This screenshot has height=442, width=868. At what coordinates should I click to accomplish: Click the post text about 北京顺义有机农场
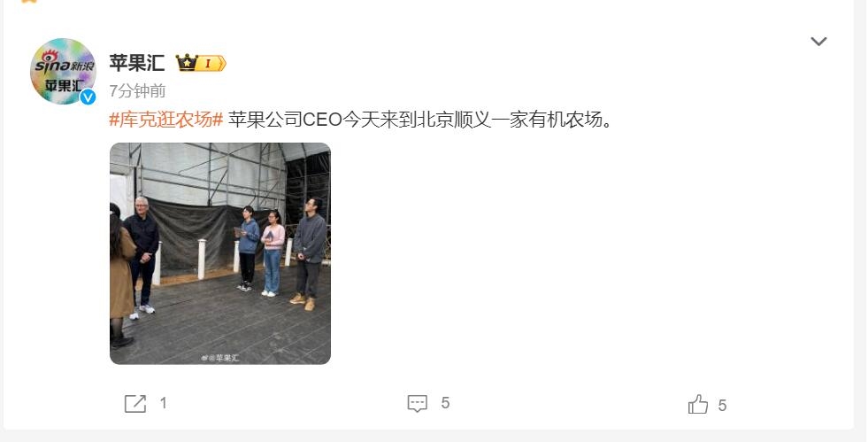click(420, 119)
